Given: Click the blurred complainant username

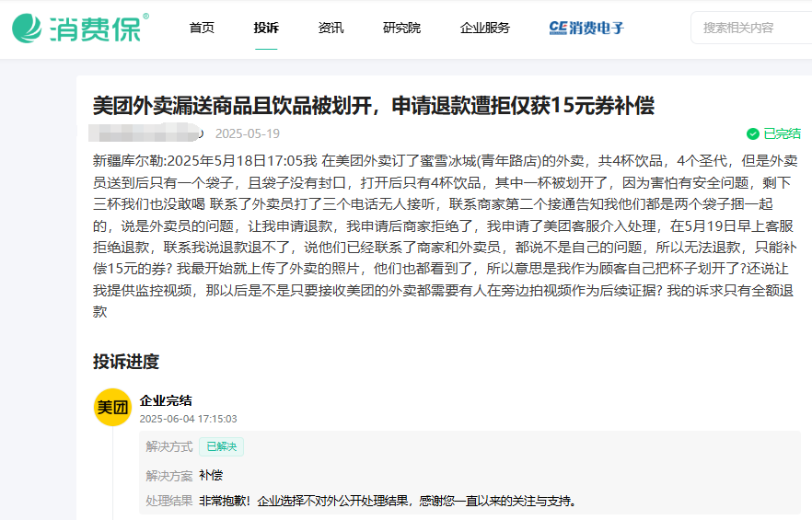Looking at the screenshot, I should point(146,133).
